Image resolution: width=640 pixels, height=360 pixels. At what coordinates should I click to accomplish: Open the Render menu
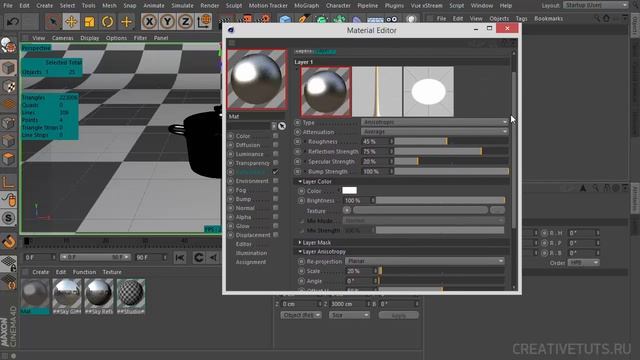point(209,5)
